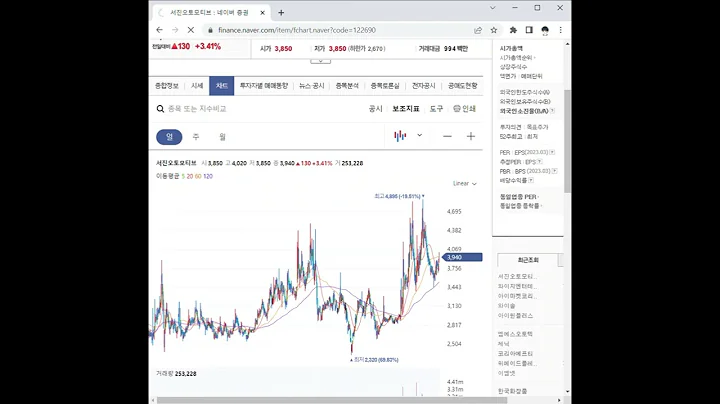
Task: Toggle the 20-day moving average line
Action: click(190, 176)
